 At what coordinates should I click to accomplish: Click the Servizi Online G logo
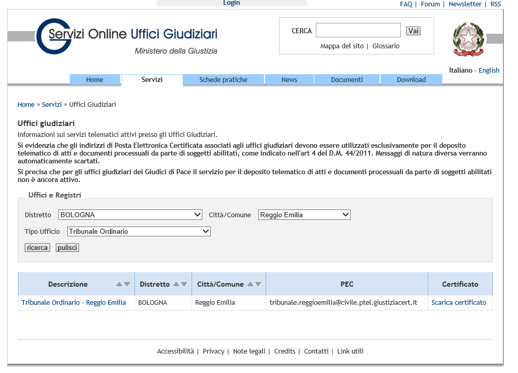(54, 36)
